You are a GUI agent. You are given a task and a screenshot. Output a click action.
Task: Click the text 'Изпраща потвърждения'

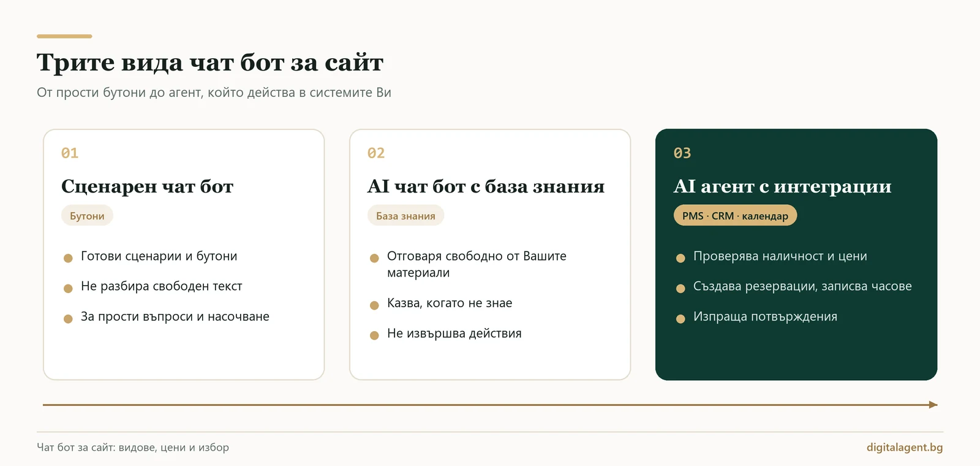tap(765, 317)
